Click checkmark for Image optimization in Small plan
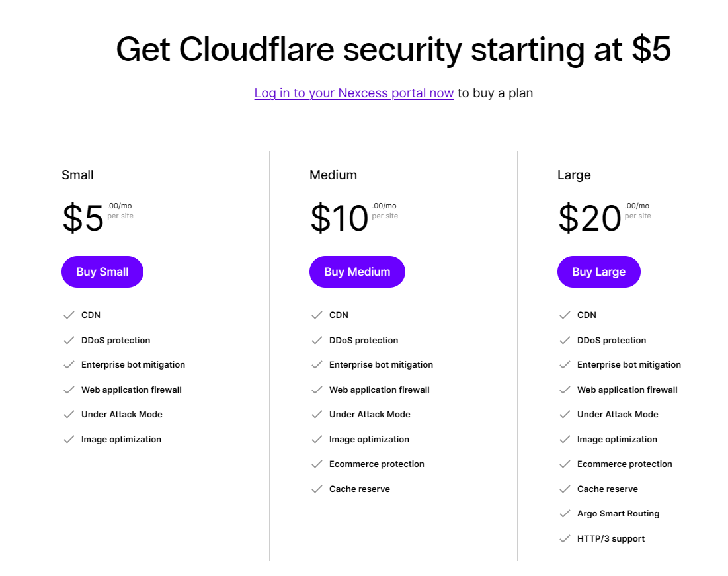 click(x=69, y=439)
